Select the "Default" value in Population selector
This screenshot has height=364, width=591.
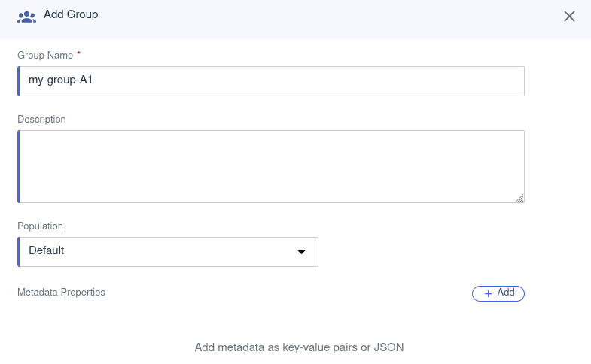click(x=47, y=250)
